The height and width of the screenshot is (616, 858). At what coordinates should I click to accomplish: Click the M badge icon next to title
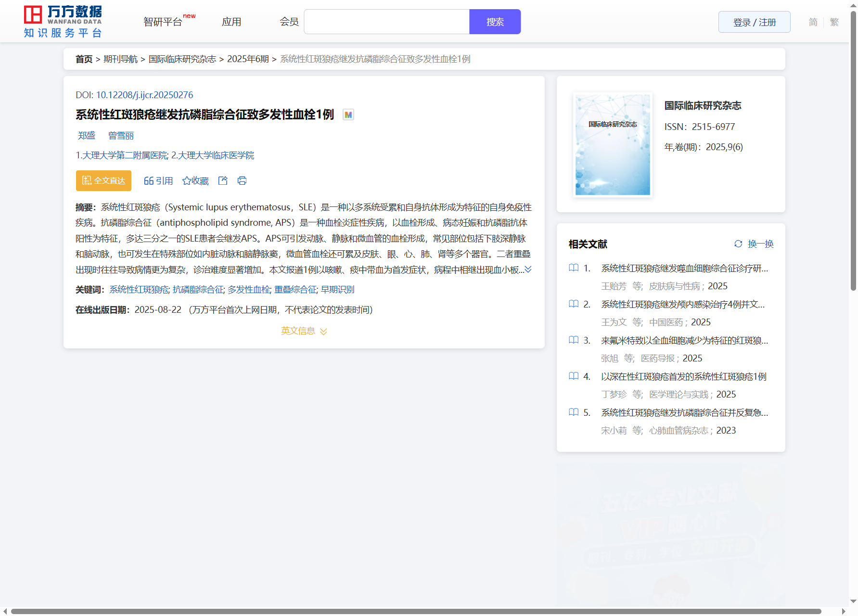coord(348,115)
